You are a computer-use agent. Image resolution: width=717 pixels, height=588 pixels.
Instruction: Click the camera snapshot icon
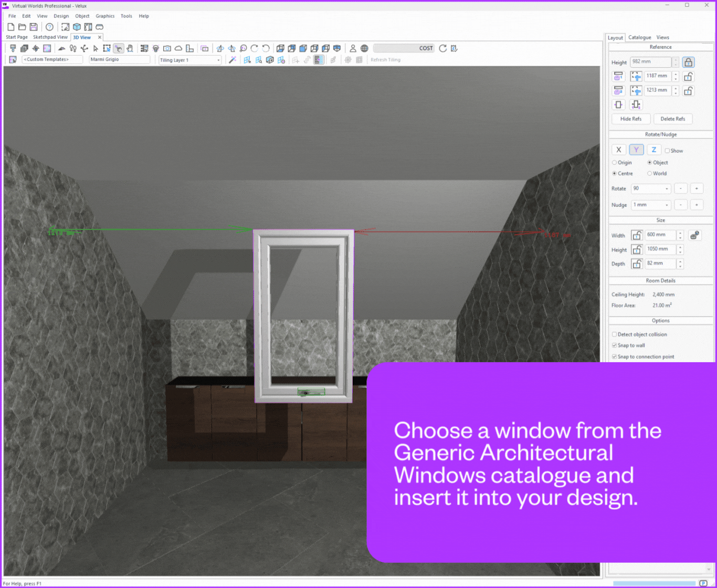point(166,48)
